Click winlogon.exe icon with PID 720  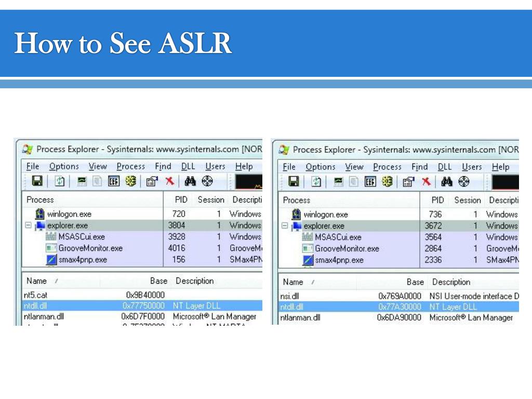(39, 214)
